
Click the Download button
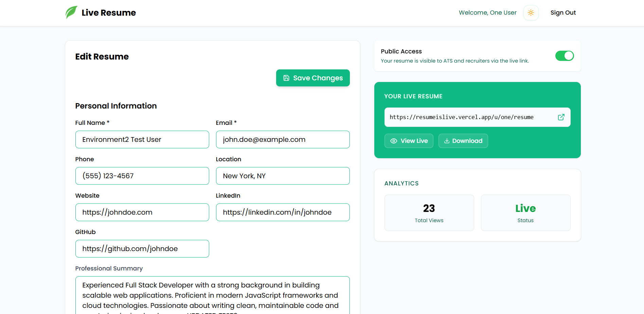[x=463, y=141]
